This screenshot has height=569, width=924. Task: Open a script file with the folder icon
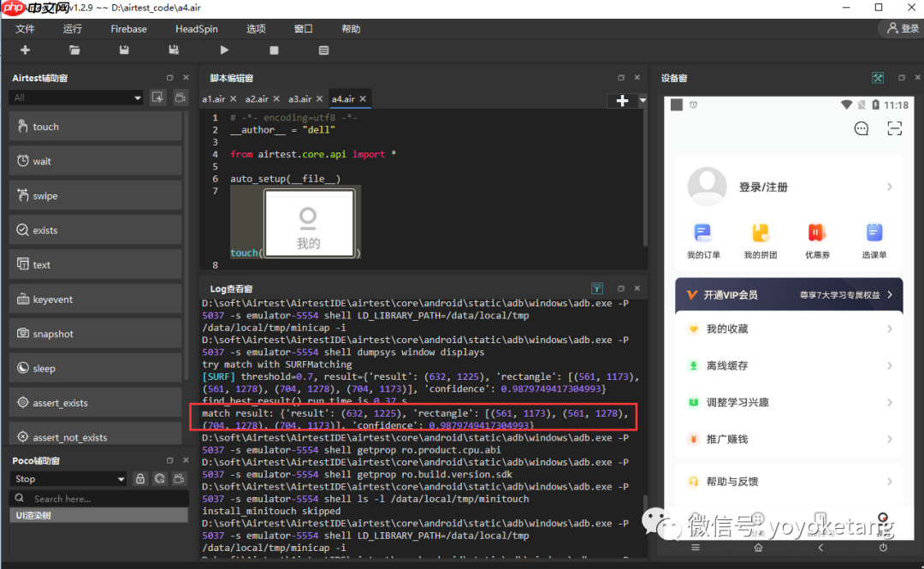click(74, 50)
